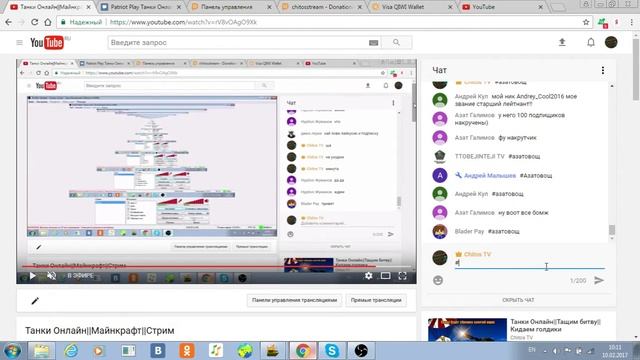The width and height of the screenshot is (640, 360).
Task: Go back in browser history
Action: [9, 22]
